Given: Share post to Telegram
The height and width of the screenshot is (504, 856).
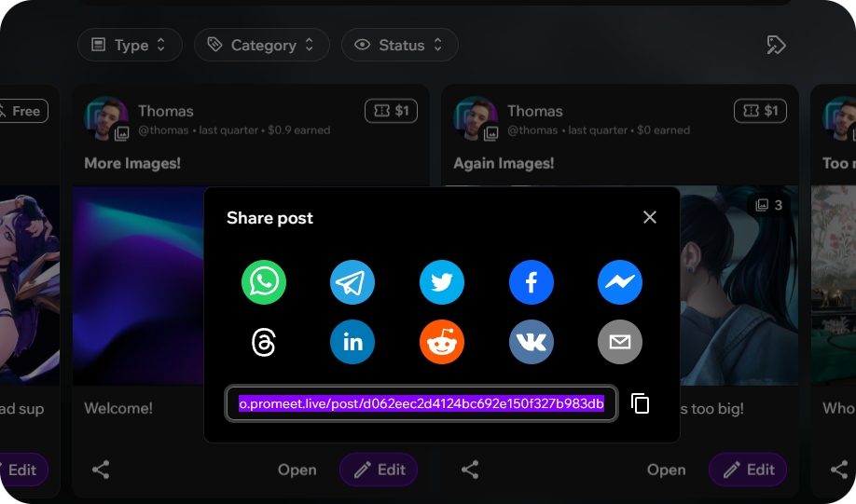Looking at the screenshot, I should click(x=352, y=282).
